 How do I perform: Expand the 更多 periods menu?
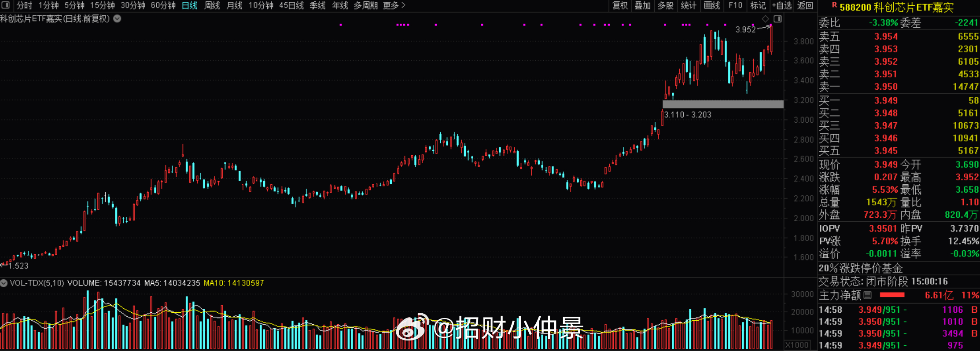pos(394,5)
